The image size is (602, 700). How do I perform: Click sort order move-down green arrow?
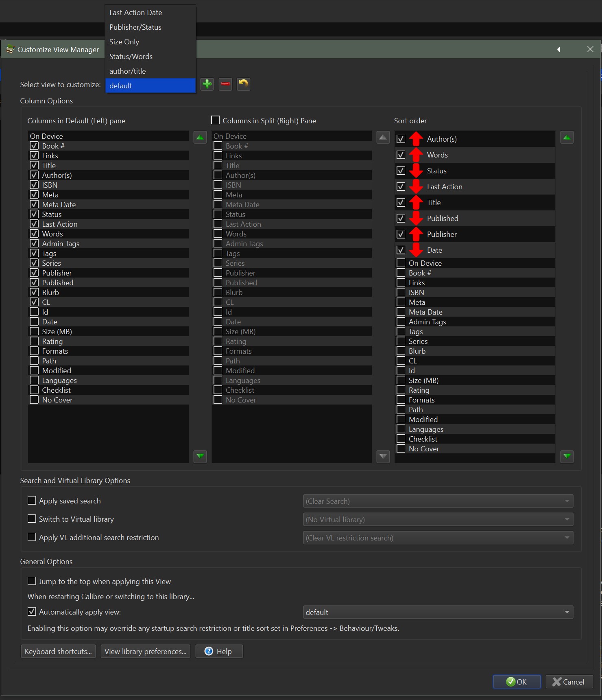coord(567,456)
